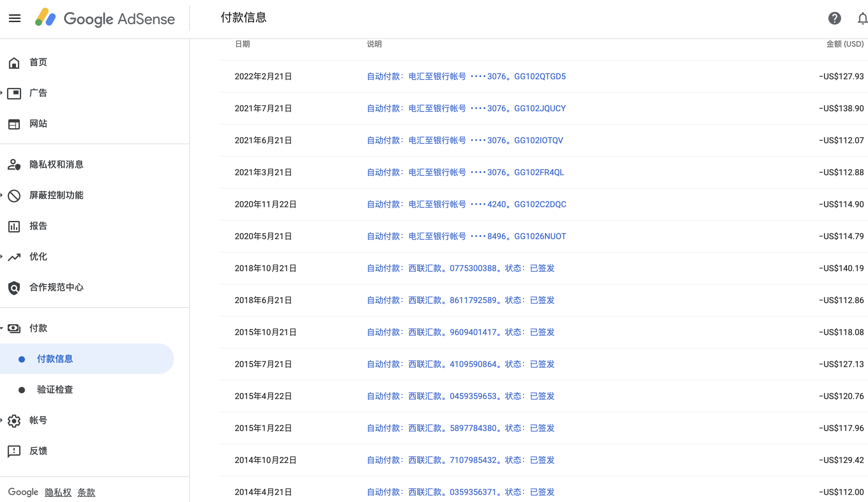This screenshot has height=502, width=868.
Task: Open the help question mark icon
Action: tap(835, 18)
